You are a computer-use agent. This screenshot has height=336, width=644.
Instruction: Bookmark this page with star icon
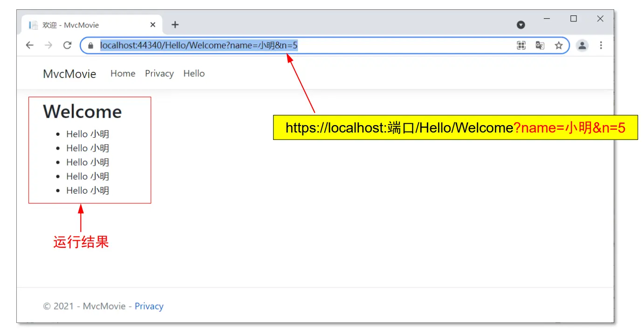point(559,45)
